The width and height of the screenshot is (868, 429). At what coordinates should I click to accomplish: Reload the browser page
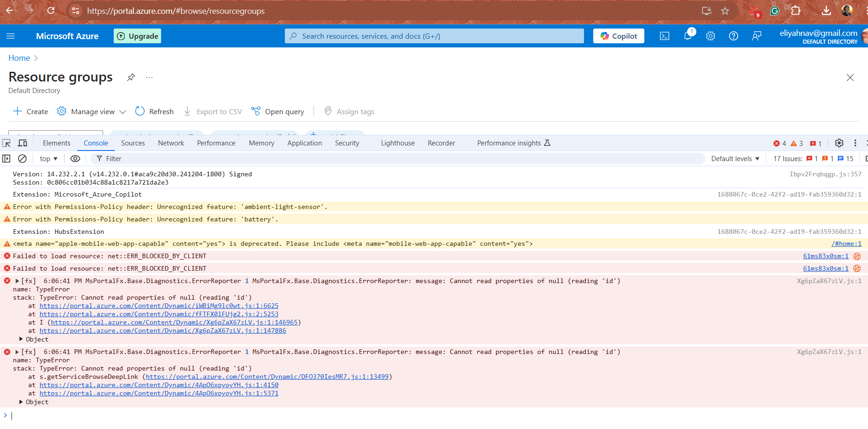(x=51, y=11)
